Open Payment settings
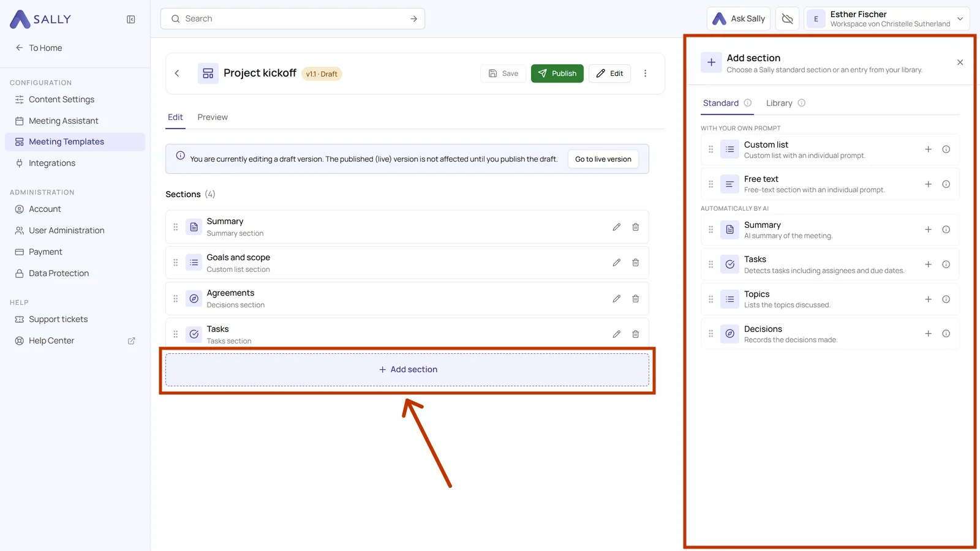 pyautogui.click(x=75, y=252)
